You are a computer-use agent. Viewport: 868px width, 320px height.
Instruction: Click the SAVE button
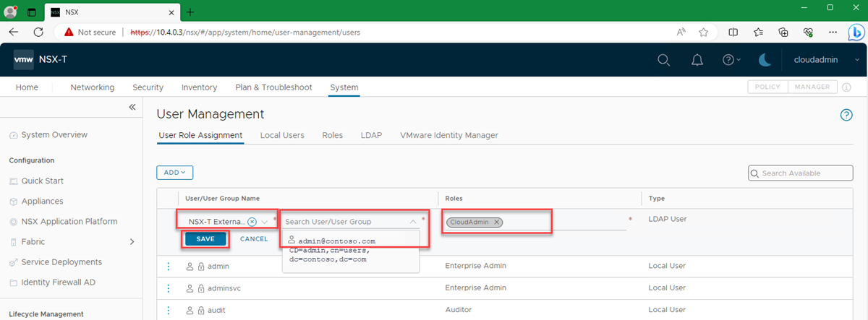[x=205, y=239]
